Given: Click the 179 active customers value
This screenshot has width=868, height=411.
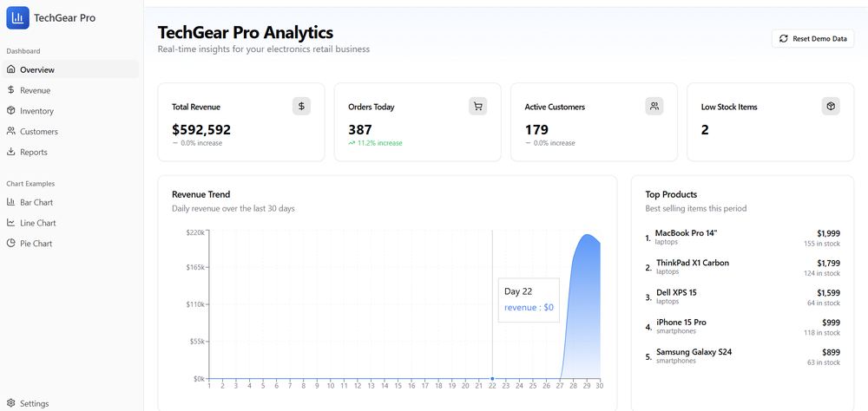Looking at the screenshot, I should pyautogui.click(x=536, y=129).
